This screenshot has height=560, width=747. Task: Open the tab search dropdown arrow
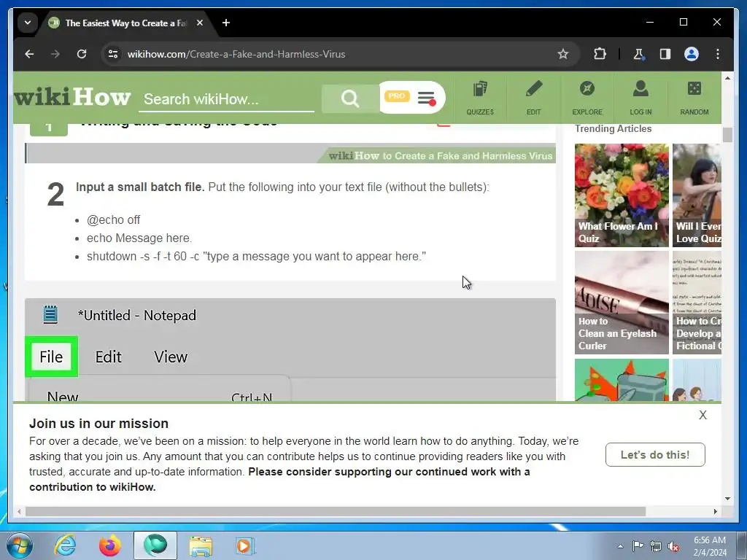(28, 23)
